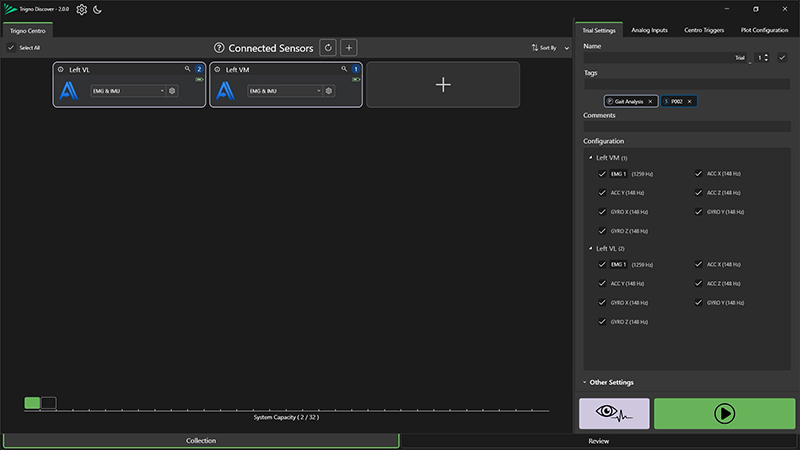This screenshot has width=800, height=450.
Task: Click the Comments input field
Action: coord(687,127)
